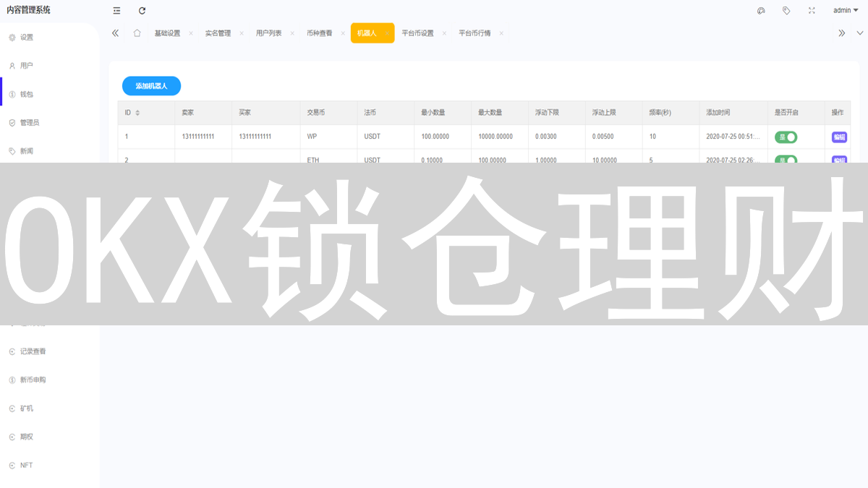Click the 内容管理系统 logo title
The width and height of the screenshot is (868, 488).
coord(29,10)
